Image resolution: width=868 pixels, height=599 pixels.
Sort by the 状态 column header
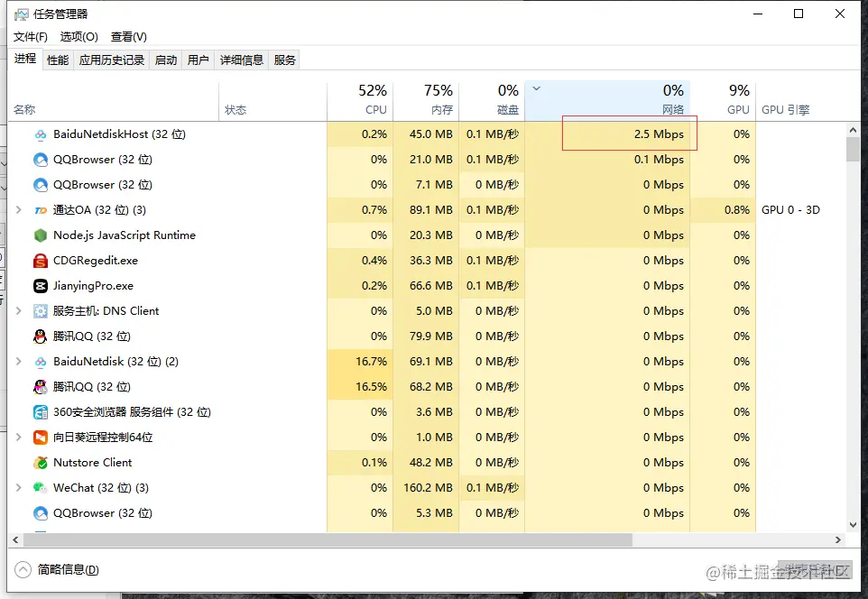pos(272,101)
